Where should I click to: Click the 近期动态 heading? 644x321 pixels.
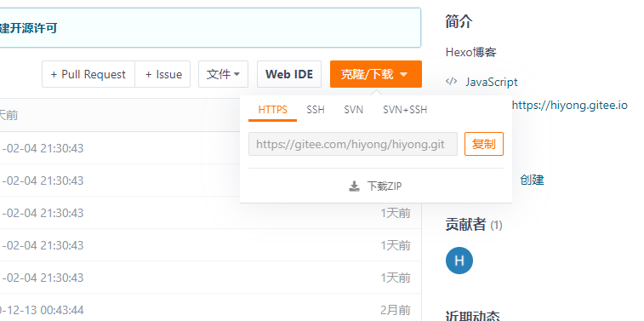pos(472,316)
